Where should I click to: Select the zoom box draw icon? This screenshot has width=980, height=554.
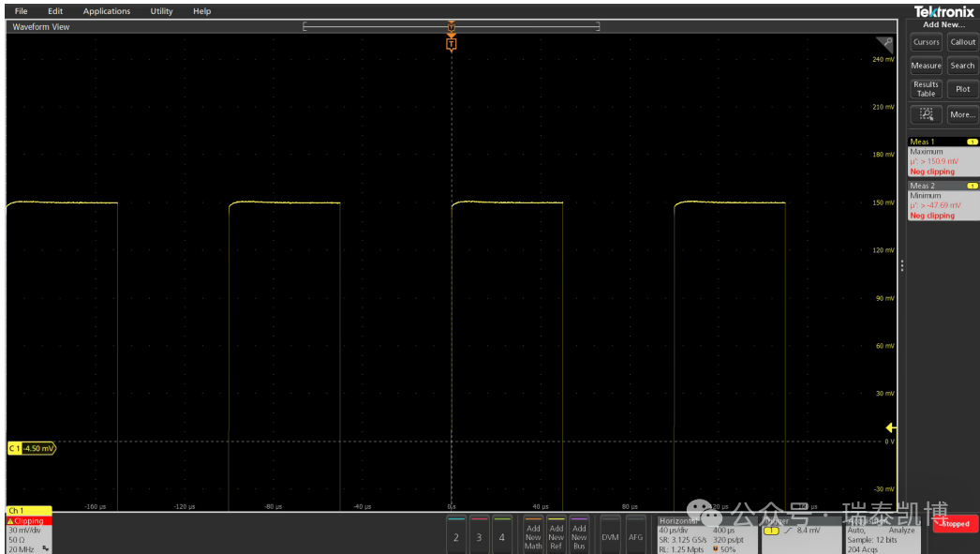tap(926, 114)
